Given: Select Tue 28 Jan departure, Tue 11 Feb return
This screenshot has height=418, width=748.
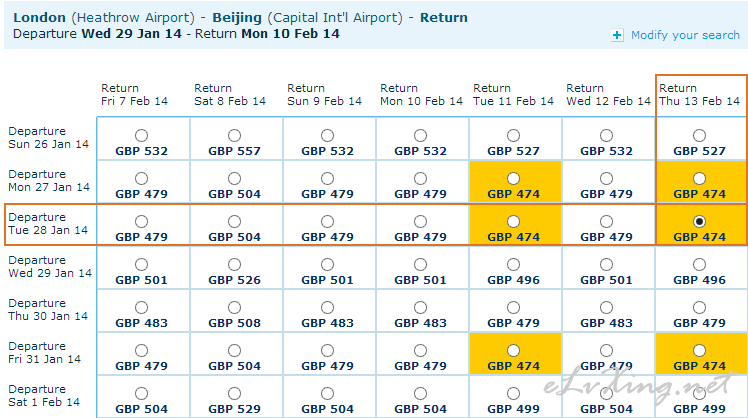Looking at the screenshot, I should (x=513, y=221).
